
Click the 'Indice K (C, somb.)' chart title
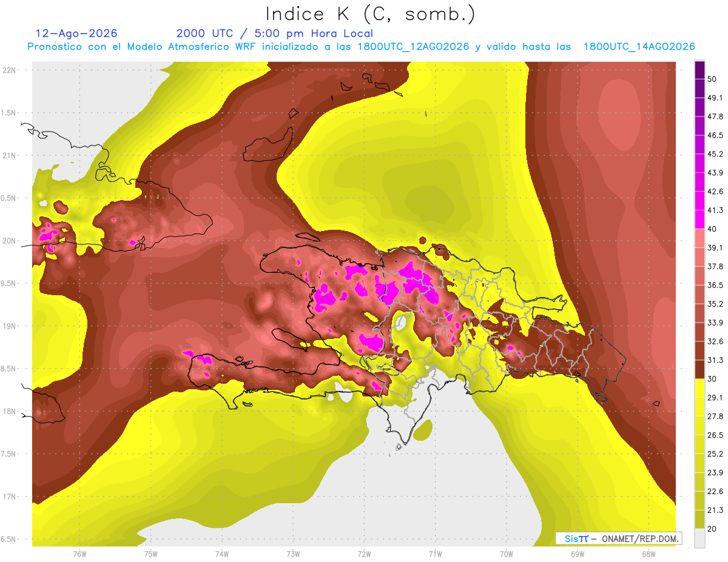click(x=370, y=15)
